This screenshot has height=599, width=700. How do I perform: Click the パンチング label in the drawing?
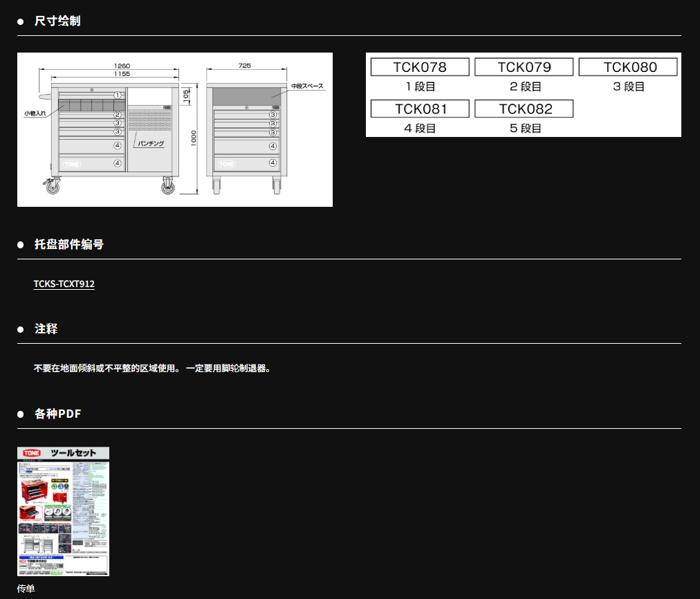tap(151, 143)
